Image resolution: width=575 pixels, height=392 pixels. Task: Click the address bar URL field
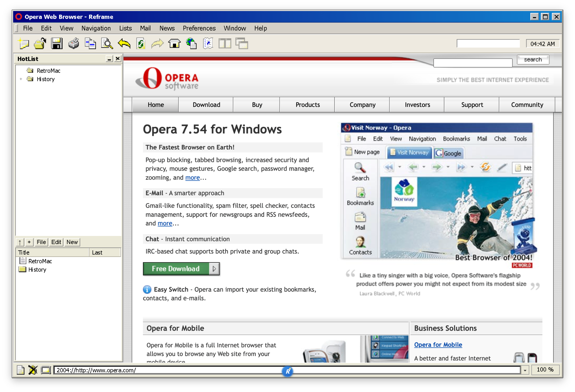click(287, 370)
